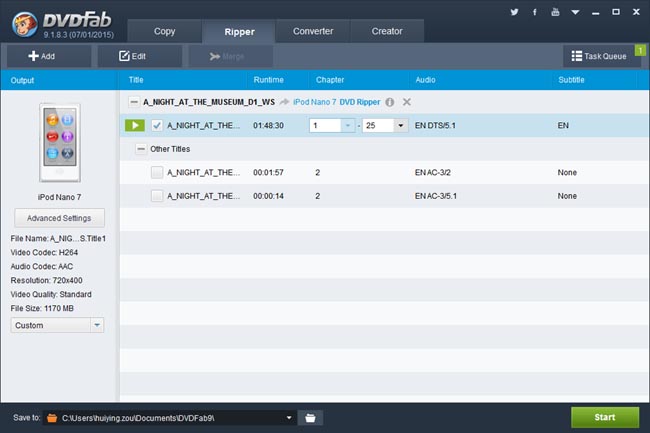This screenshot has width=650, height=433.
Task: Click the Subtitle column header
Action: coord(571,80)
